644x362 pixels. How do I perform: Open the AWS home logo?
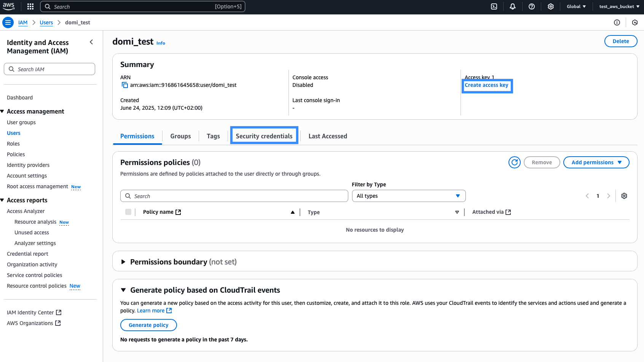[8, 6]
